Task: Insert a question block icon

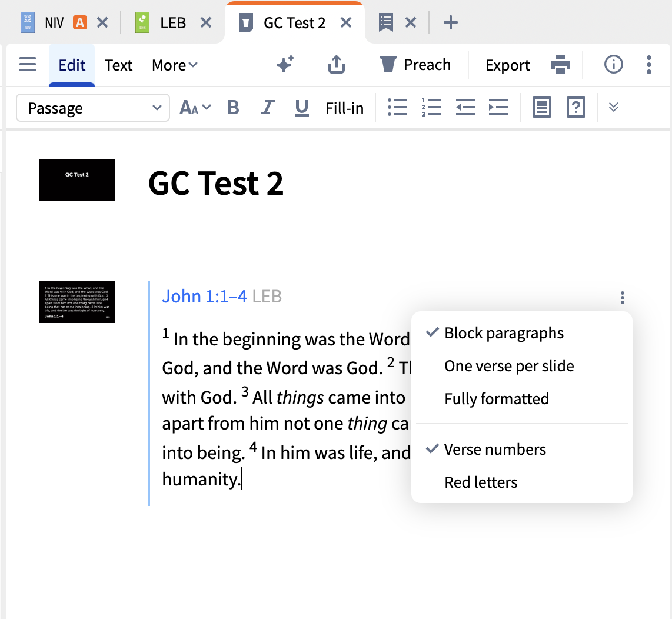Action: click(576, 107)
